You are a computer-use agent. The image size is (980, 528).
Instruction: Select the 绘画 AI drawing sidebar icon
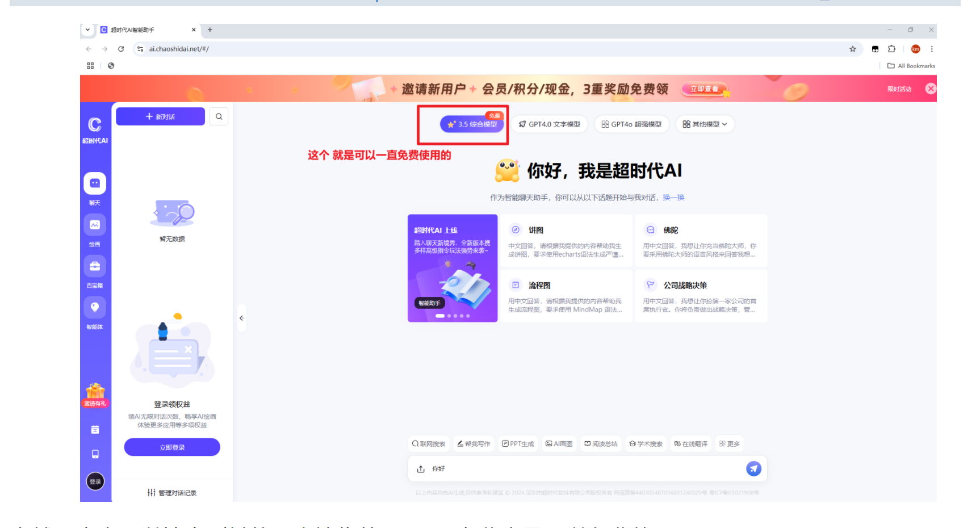pos(95,225)
